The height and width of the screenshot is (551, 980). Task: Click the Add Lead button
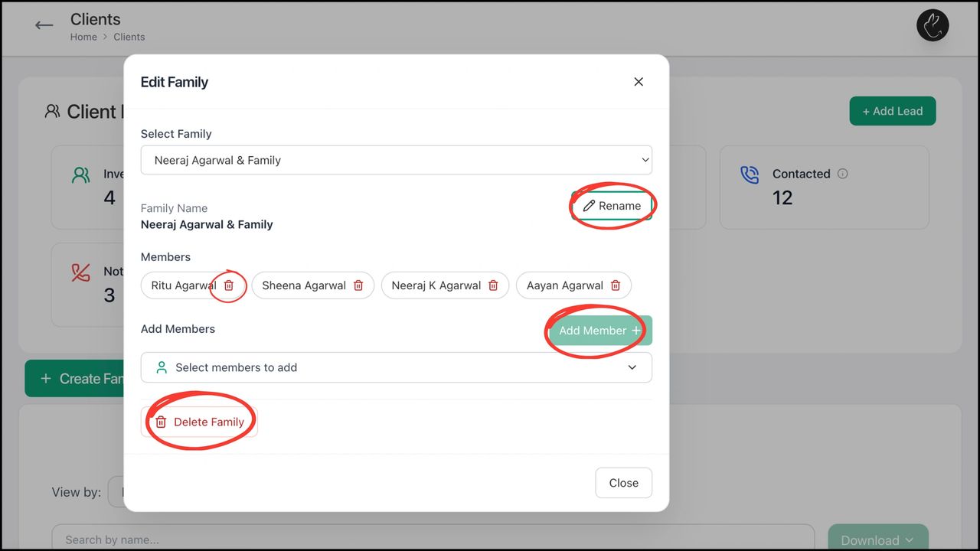[892, 111]
